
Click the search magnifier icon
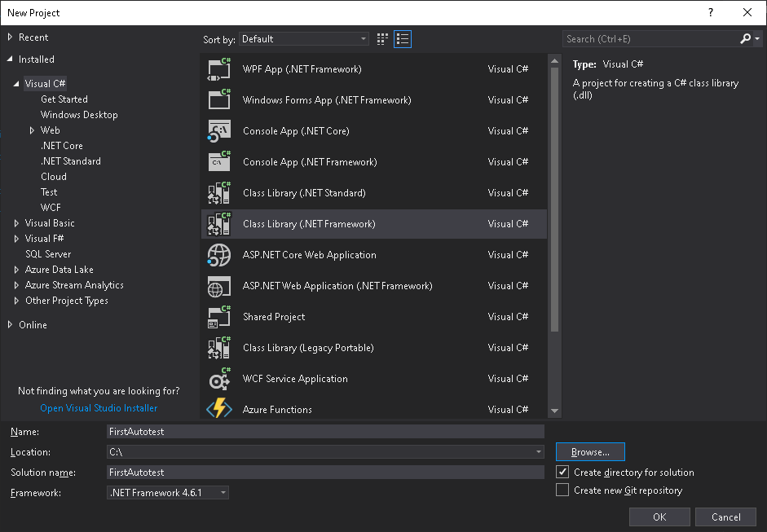745,39
